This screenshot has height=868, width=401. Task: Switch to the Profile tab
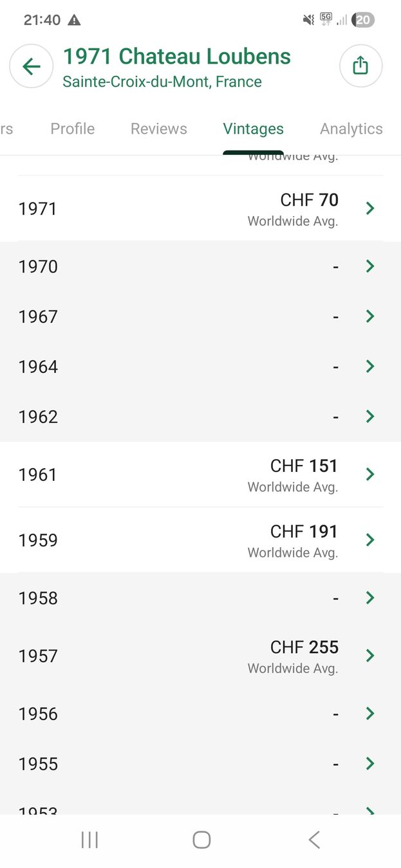(73, 129)
